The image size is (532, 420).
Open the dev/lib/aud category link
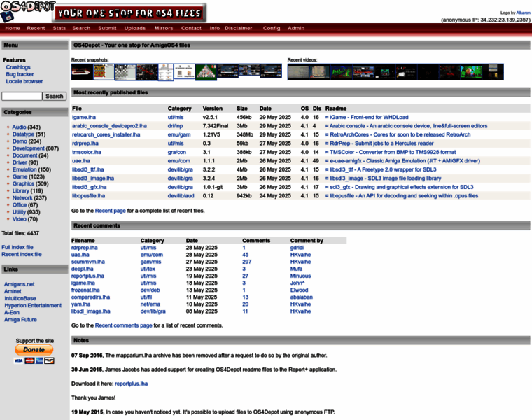(x=181, y=196)
